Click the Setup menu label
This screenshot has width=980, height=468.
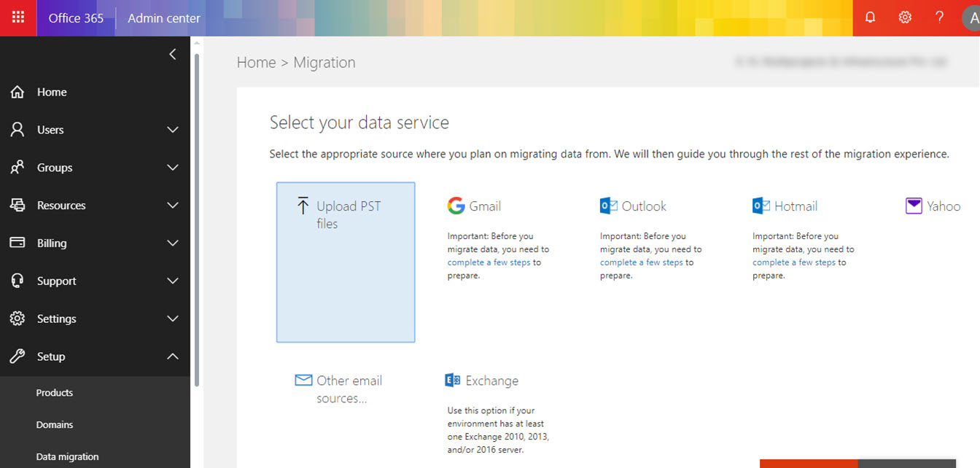(51, 356)
